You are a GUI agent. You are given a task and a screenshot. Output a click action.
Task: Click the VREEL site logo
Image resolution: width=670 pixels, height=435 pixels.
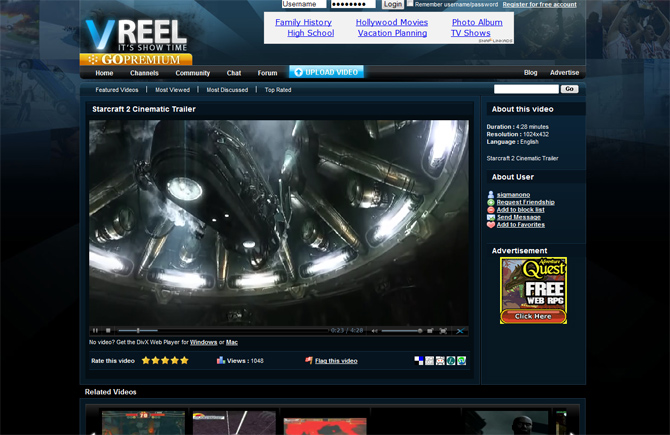coord(136,35)
